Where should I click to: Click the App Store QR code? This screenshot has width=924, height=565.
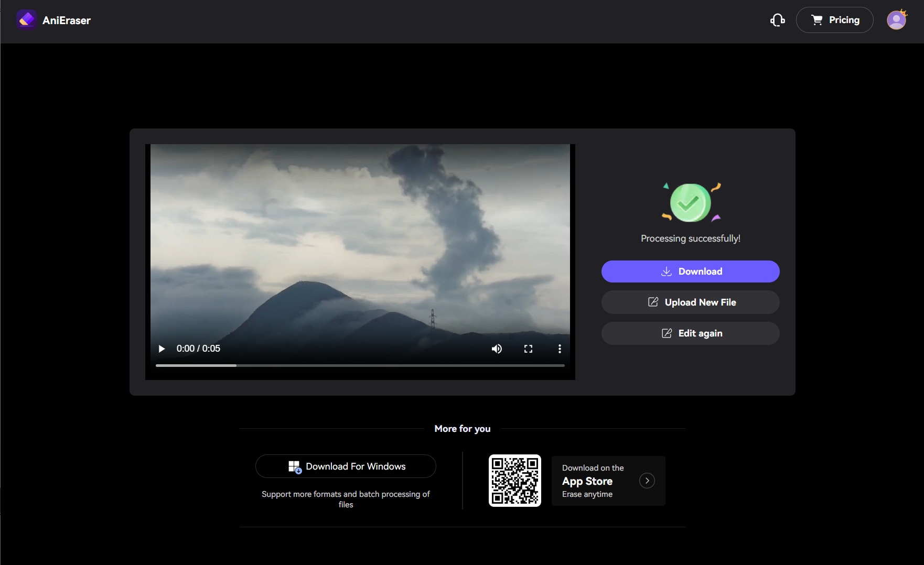click(x=514, y=481)
